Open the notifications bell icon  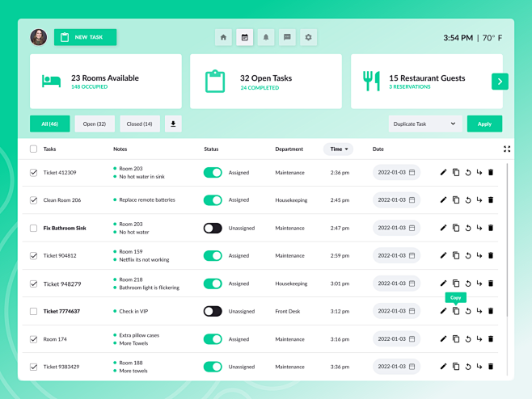coord(266,37)
